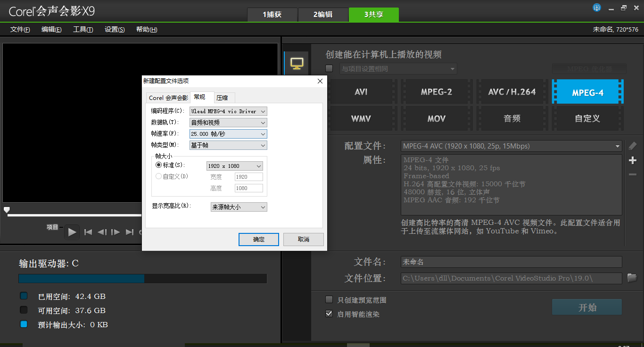Click the 项目 mode label beside Play
Image resolution: width=644 pixels, height=347 pixels.
(x=52, y=227)
